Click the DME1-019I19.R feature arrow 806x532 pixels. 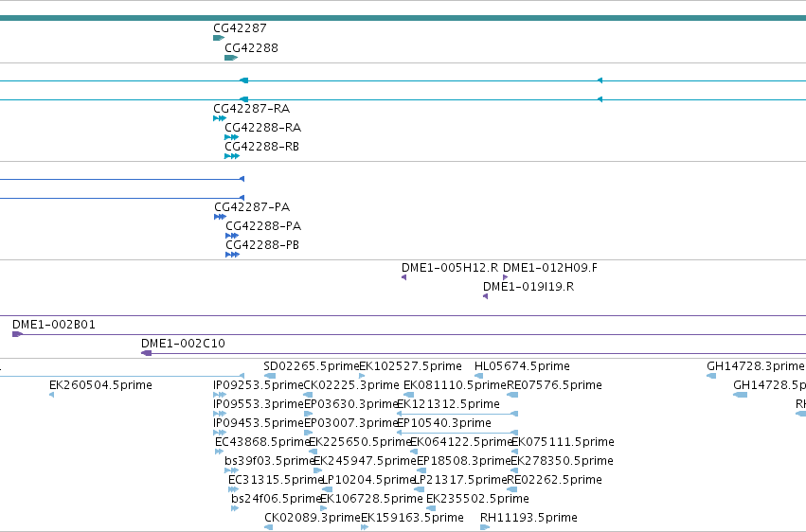485,296
